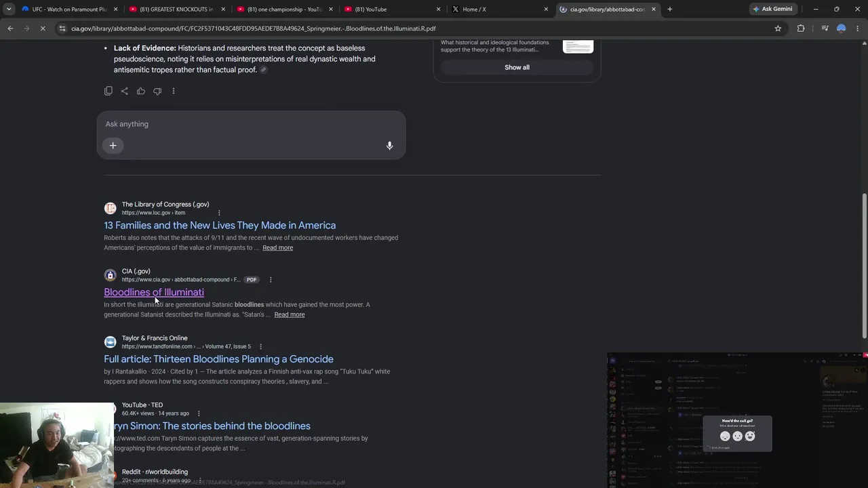The image size is (868, 488).
Task: Open the Chrome three-dot menu
Action: [858, 28]
